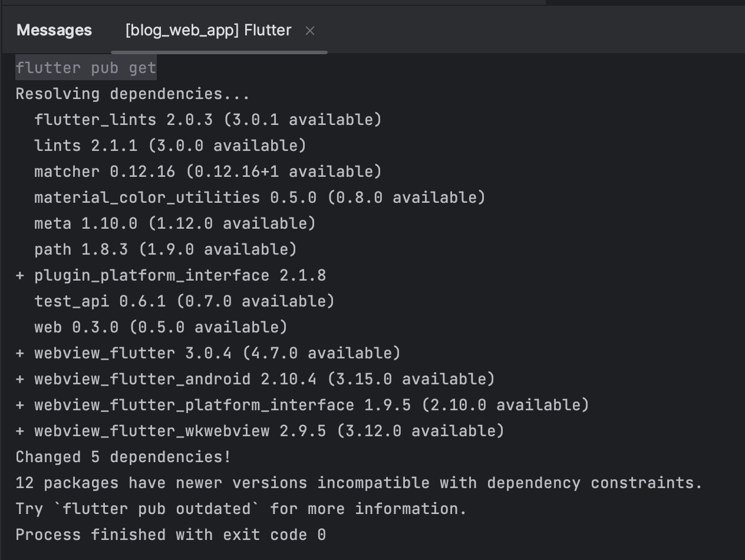Click the 'Changed 5 dependencies!' line
This screenshot has height=560, width=745.
tap(123, 457)
